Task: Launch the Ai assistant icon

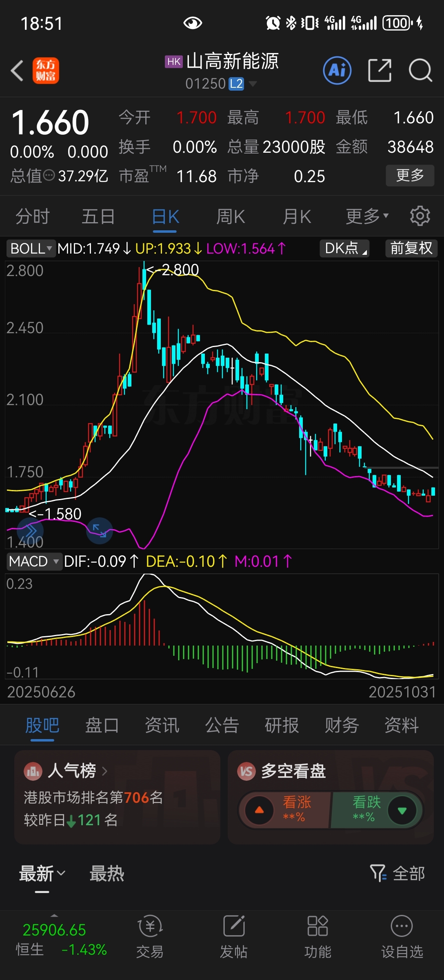Action: pyautogui.click(x=337, y=71)
